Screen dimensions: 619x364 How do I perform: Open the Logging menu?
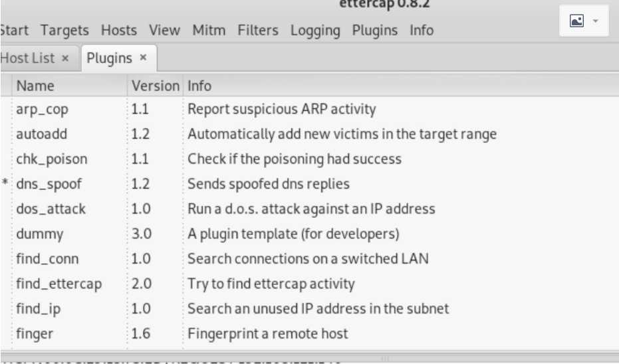coord(315,31)
